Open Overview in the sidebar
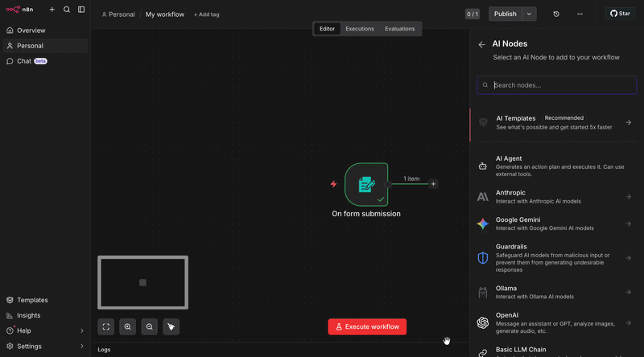Viewport: 644px width, 357px height. pyautogui.click(x=45, y=31)
